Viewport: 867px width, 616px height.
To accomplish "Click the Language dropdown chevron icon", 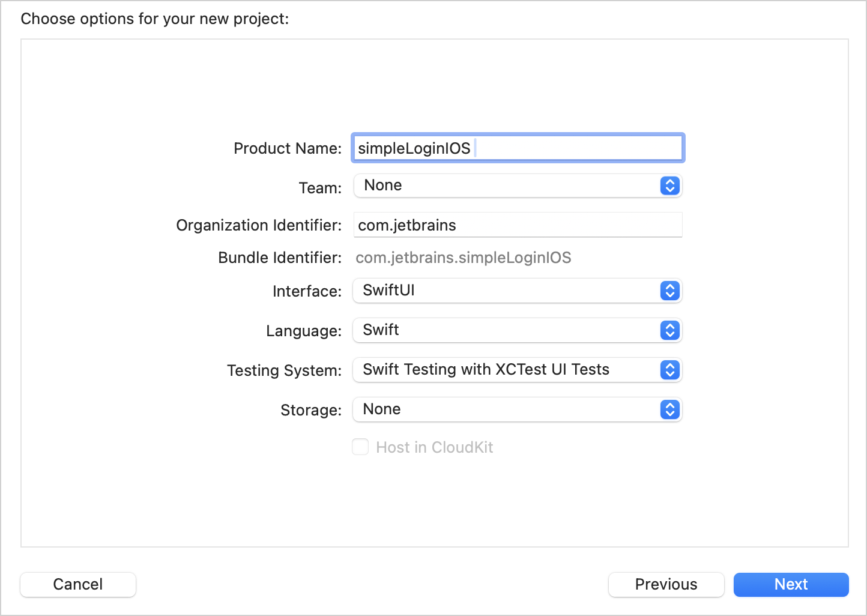I will (x=669, y=330).
